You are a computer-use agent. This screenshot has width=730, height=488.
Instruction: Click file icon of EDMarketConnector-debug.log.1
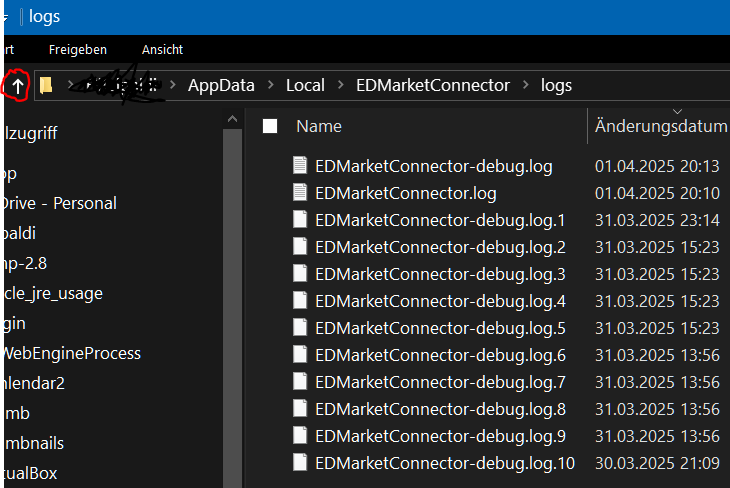[x=300, y=219]
